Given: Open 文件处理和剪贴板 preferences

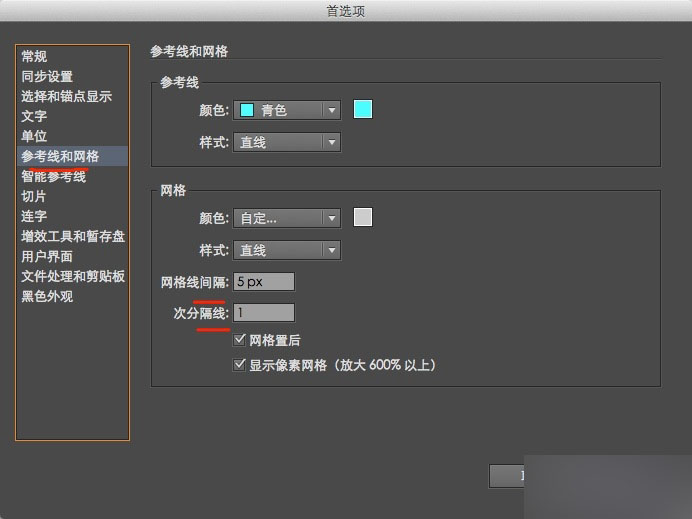Looking at the screenshot, I should (73, 277).
